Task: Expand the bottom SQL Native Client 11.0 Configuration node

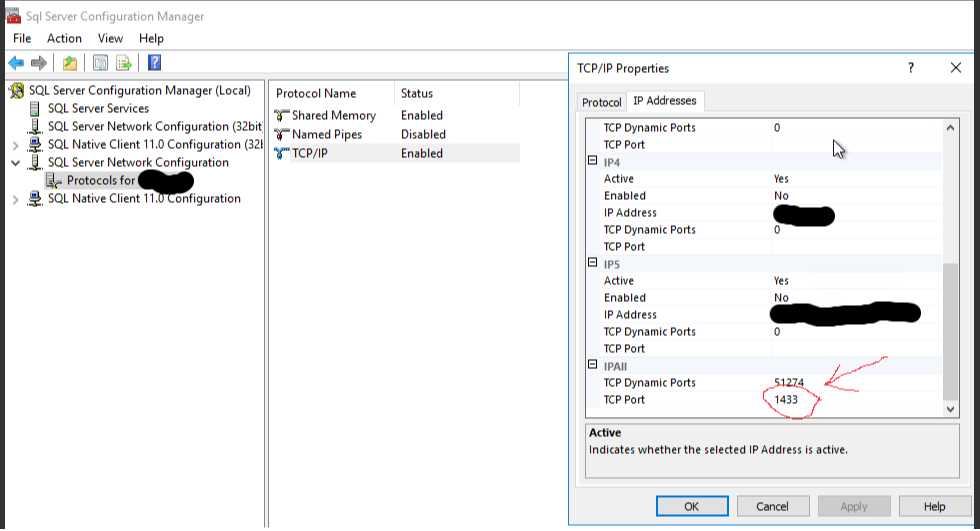Action: [x=16, y=199]
